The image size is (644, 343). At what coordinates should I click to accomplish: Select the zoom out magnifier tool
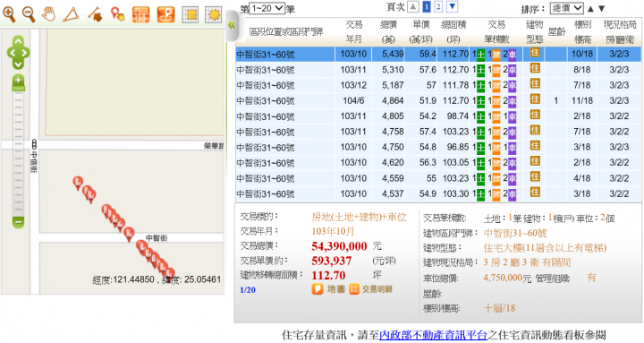point(29,14)
